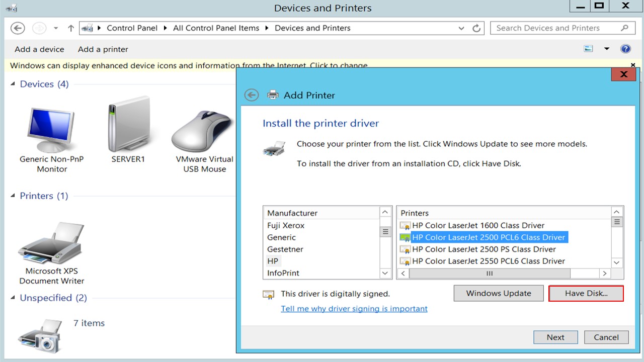
Task: Click Printers list vertical scroll up arrow
Action: 617,212
